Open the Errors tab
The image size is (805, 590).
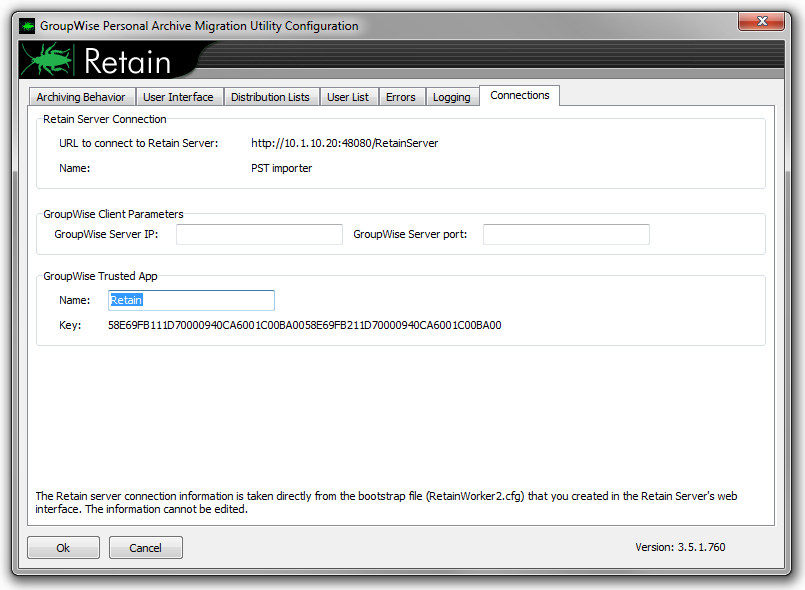tap(401, 97)
